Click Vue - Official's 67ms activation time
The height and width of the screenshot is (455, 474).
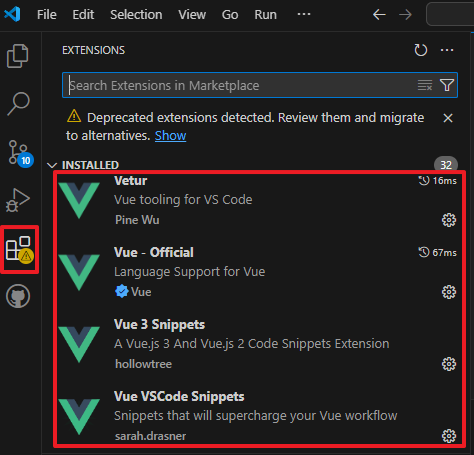coord(437,252)
